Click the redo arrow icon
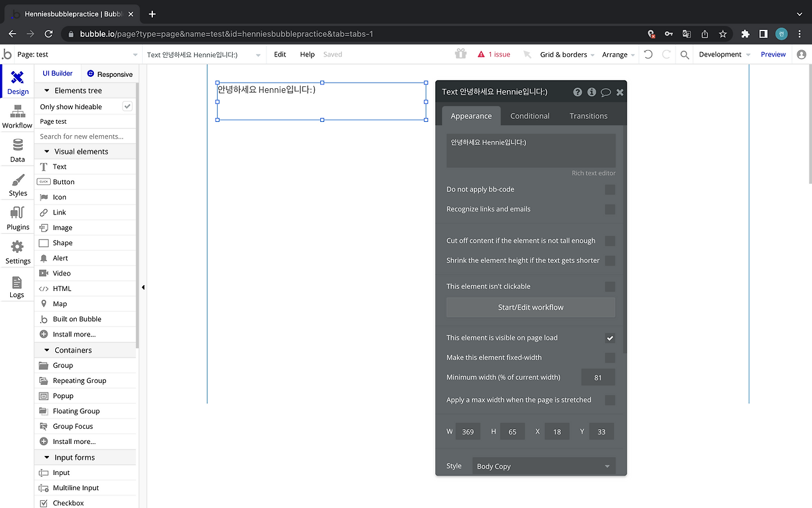This screenshot has height=508, width=812. (x=666, y=55)
